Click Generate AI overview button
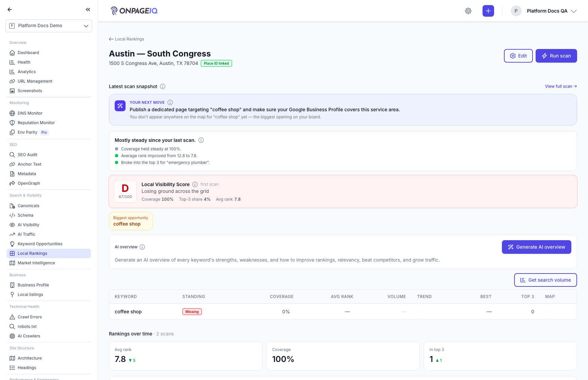Image resolution: width=588 pixels, height=380 pixels. [x=536, y=247]
